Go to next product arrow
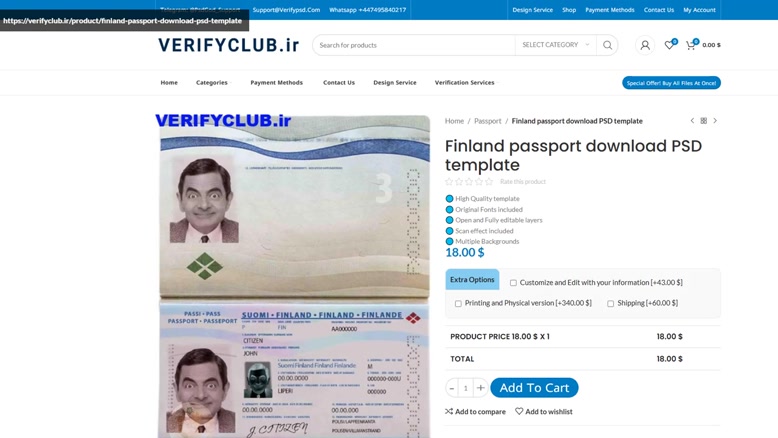This screenshot has height=438, width=778. (x=715, y=121)
